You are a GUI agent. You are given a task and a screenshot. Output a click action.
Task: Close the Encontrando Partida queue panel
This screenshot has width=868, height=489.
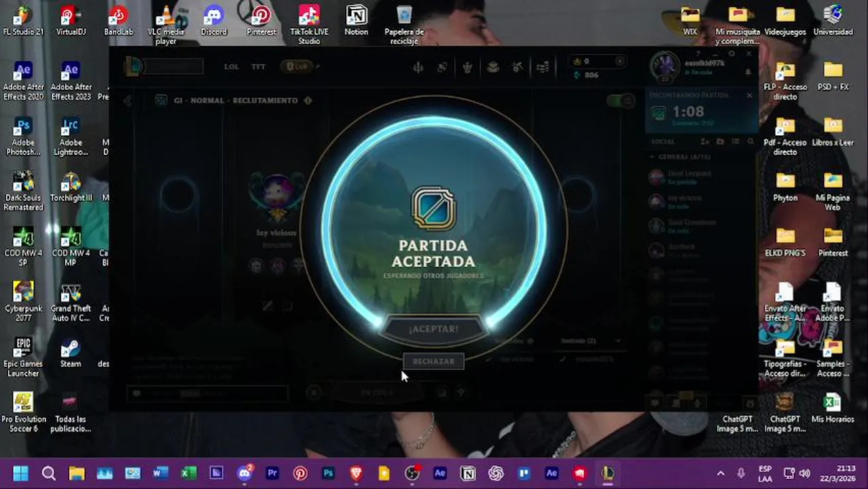coord(749,96)
